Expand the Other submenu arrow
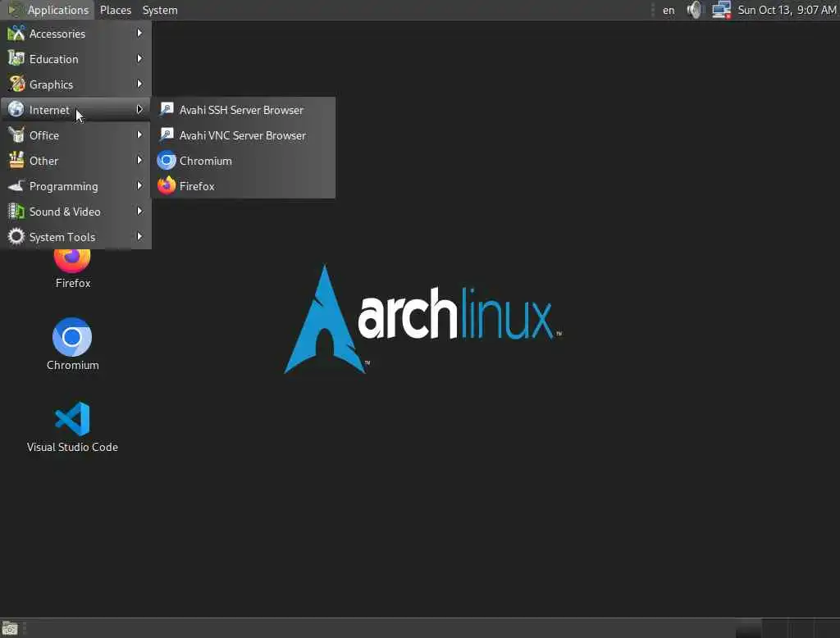840x638 pixels. (139, 160)
